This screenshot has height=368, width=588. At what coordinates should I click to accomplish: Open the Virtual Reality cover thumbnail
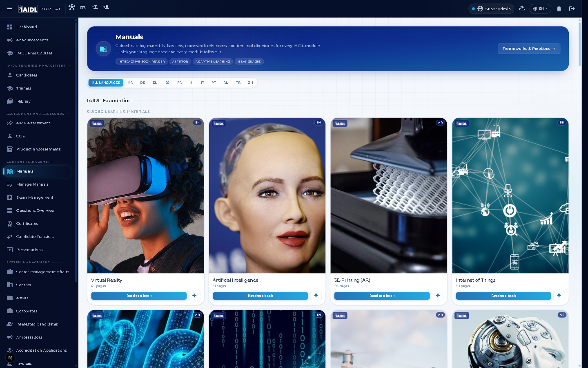tap(146, 195)
